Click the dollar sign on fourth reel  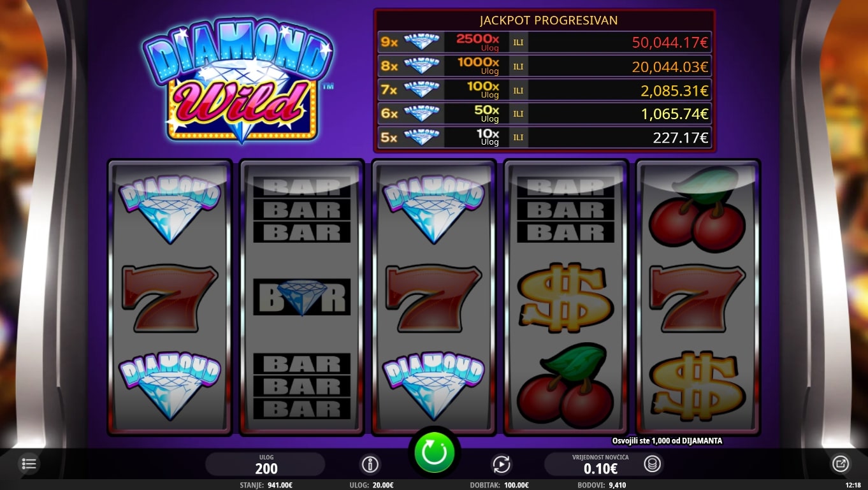click(x=566, y=298)
